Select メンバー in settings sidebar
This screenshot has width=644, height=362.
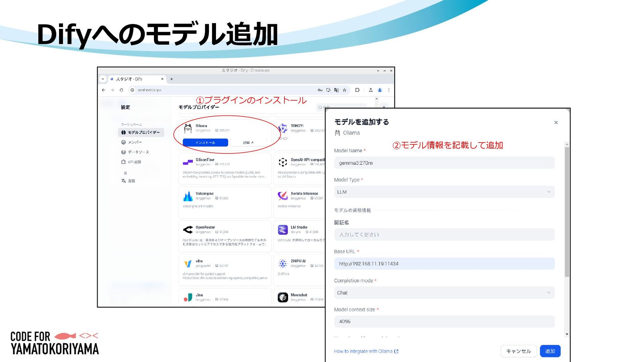pyautogui.click(x=135, y=142)
